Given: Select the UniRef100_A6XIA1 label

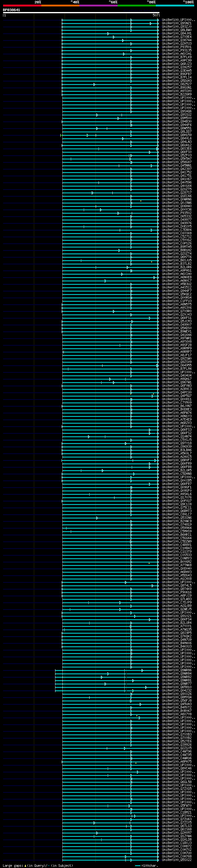Looking at the screenshot, I should point(177,54).
